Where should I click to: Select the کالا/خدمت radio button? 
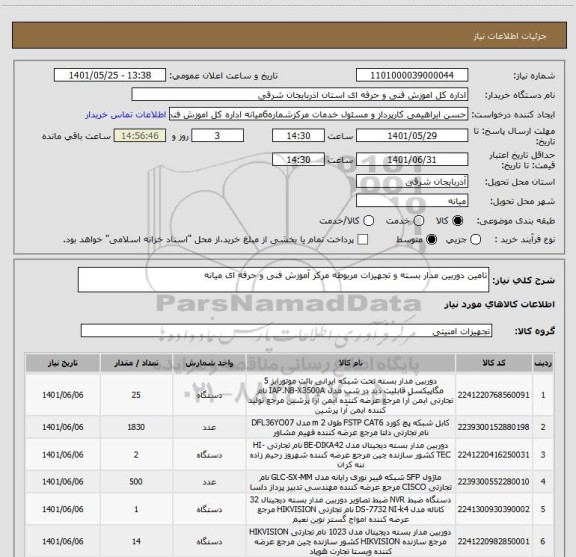point(368,221)
